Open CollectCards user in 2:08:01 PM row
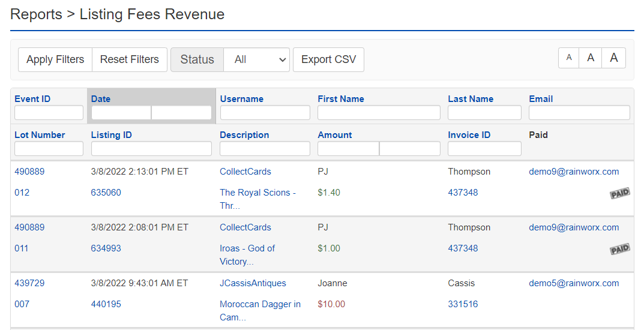The image size is (644, 330). pos(245,227)
